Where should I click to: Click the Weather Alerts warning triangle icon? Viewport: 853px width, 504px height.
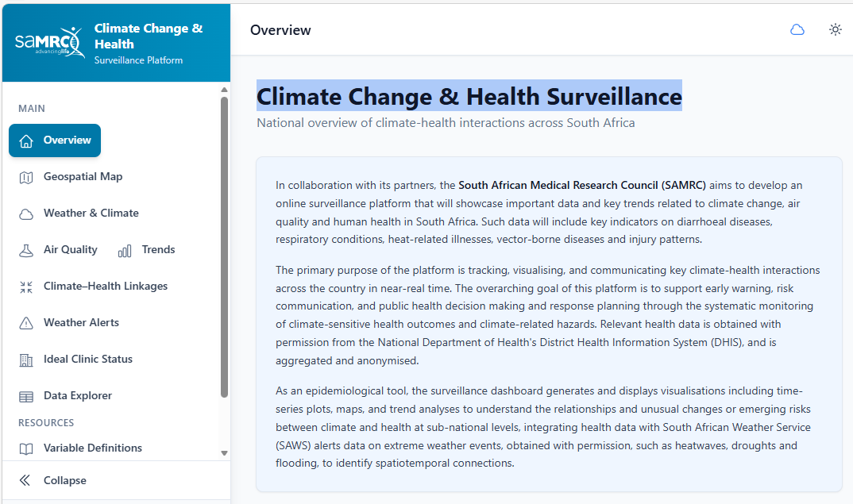26,323
